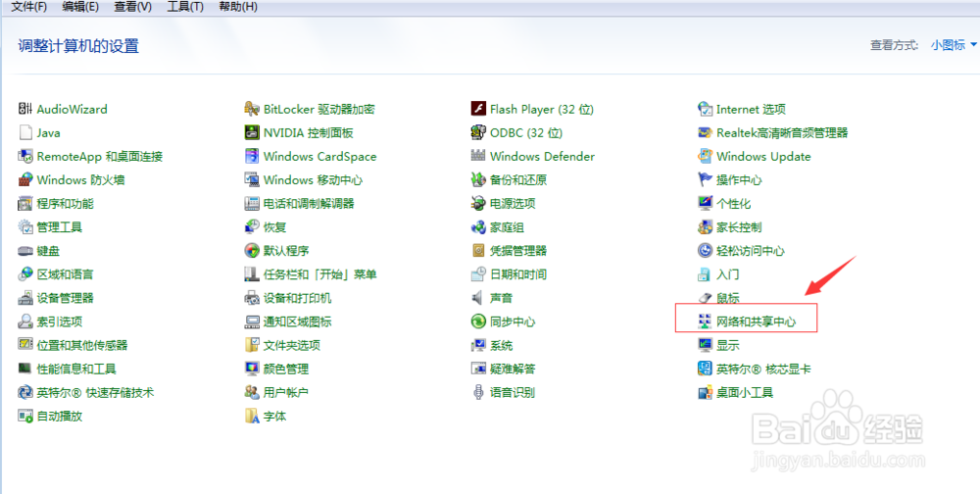Viewport: 980px width, 494px height.
Task: Click the 通知区域图标 link
Action: coord(298,322)
